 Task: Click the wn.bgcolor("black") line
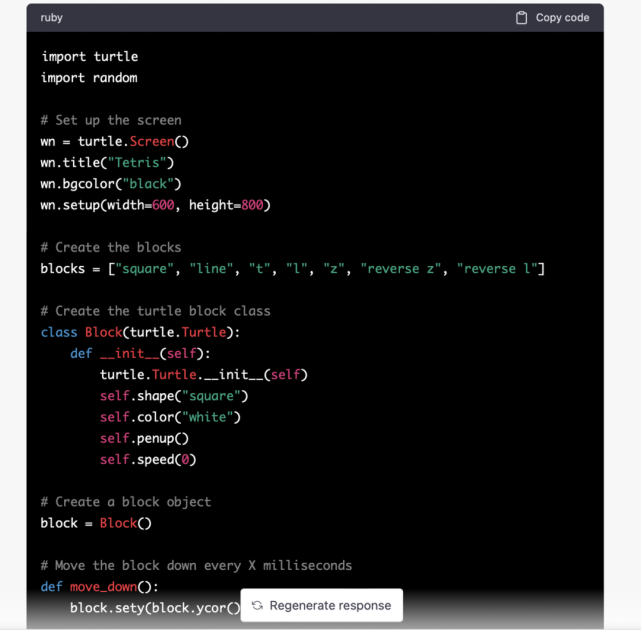[x=111, y=184]
